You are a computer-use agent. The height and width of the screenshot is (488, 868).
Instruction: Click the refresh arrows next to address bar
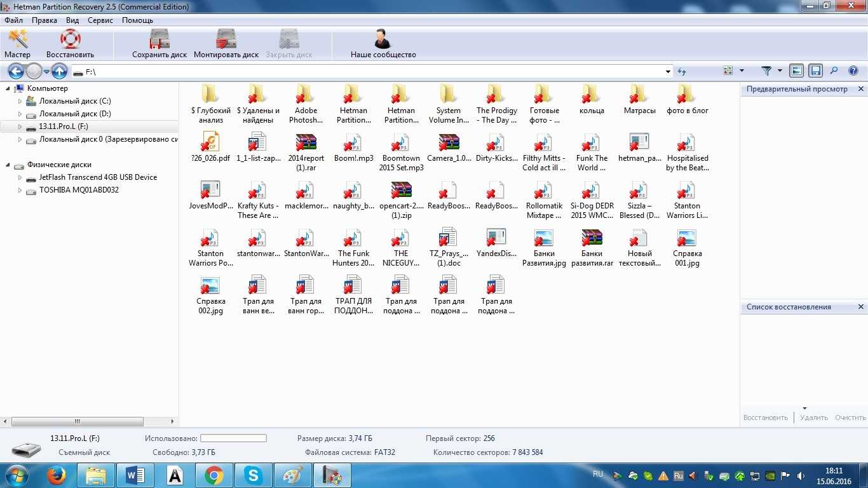click(x=682, y=72)
